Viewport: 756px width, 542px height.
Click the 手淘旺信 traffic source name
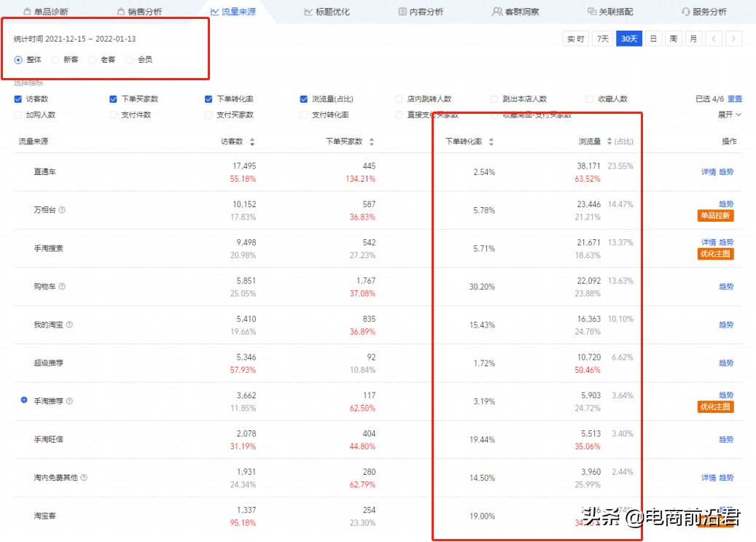(x=48, y=440)
